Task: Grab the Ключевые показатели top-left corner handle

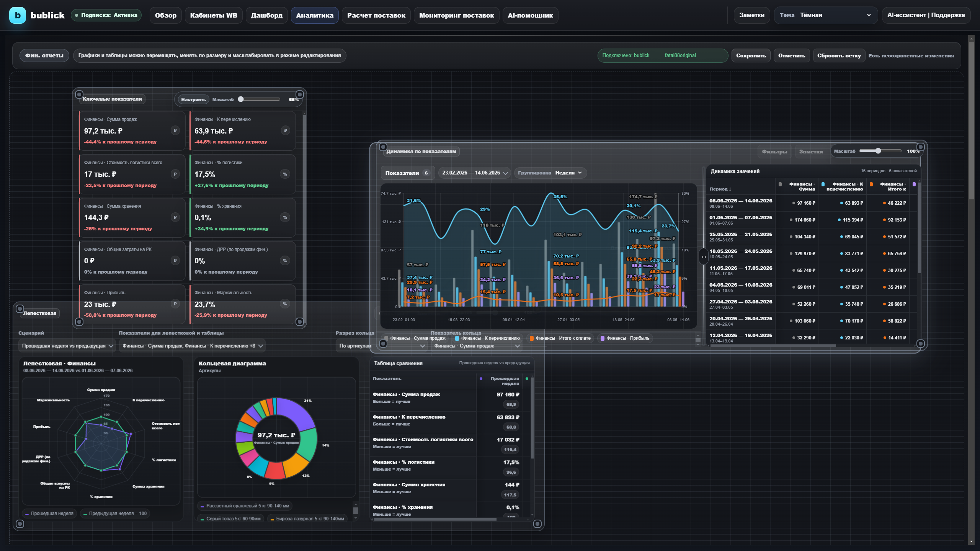Action: (79, 95)
